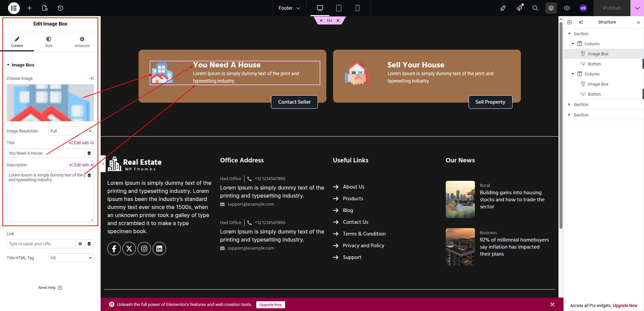Click the Link URL input field
The width and height of the screenshot is (644, 311).
[x=41, y=244]
